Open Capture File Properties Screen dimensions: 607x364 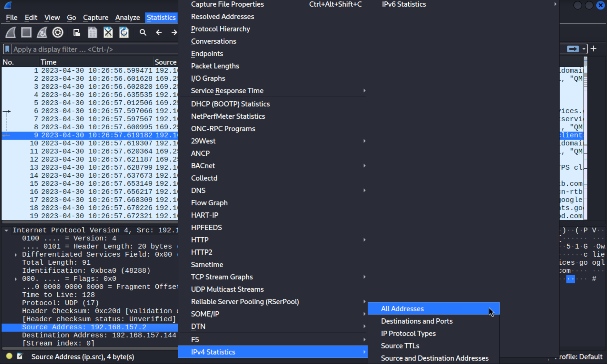[273, 4]
